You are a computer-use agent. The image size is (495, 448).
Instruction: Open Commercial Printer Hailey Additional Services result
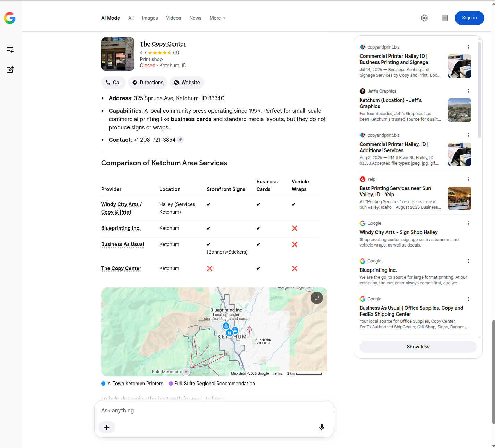(x=394, y=147)
